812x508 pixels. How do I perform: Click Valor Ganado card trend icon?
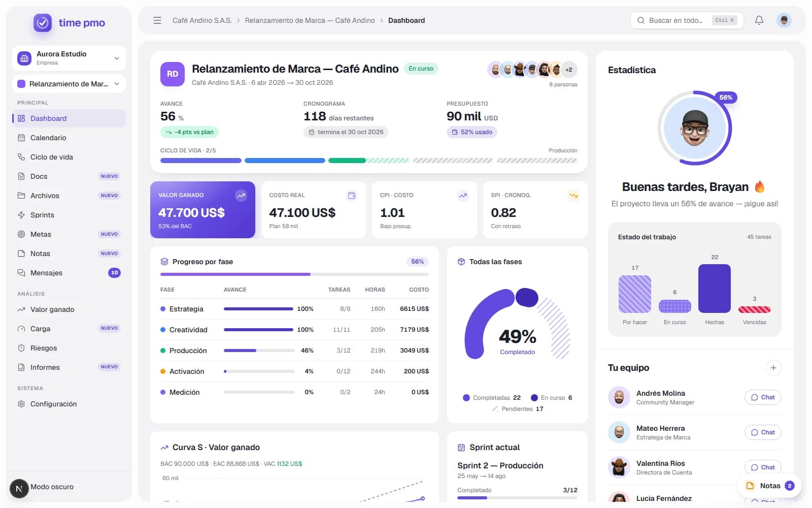[241, 196]
